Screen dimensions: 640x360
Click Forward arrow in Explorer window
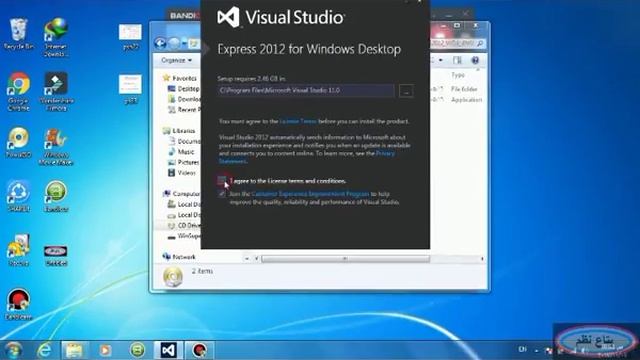(174, 43)
